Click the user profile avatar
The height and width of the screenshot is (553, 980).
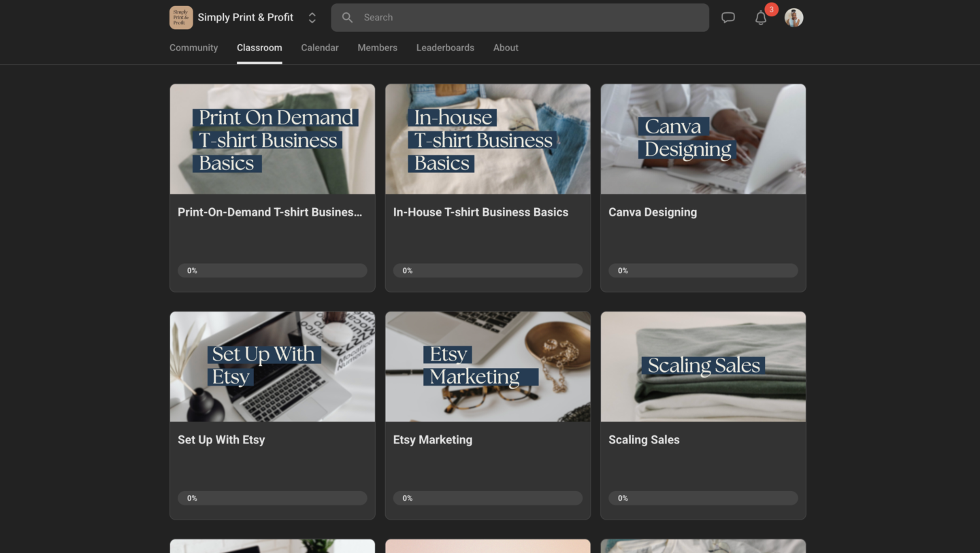(x=794, y=18)
